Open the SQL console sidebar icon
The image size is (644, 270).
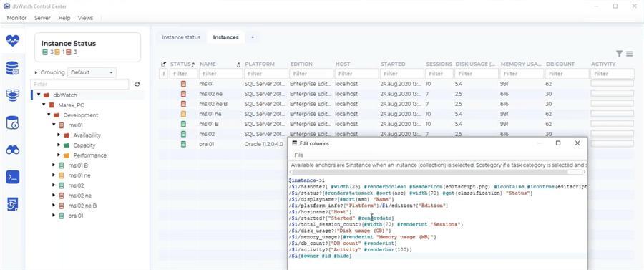(x=13, y=177)
